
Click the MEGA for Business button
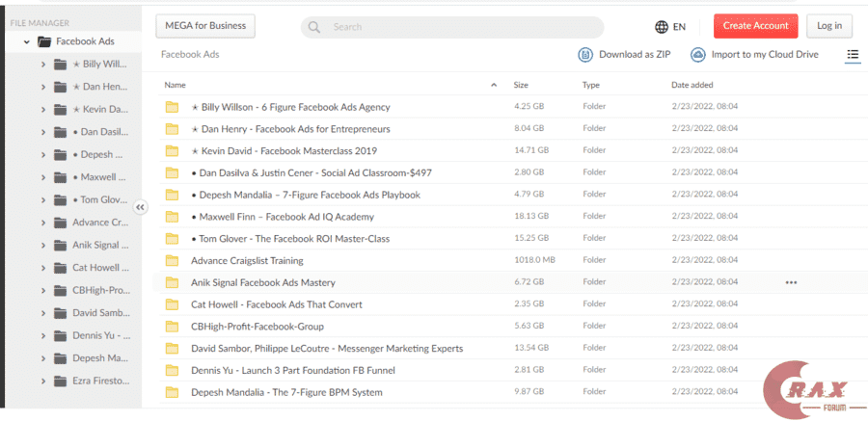pos(205,26)
